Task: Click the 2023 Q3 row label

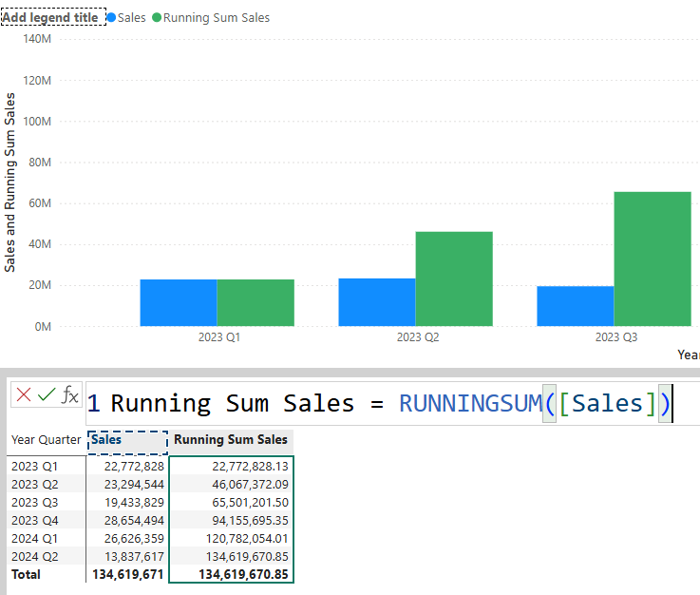Action: (34, 503)
